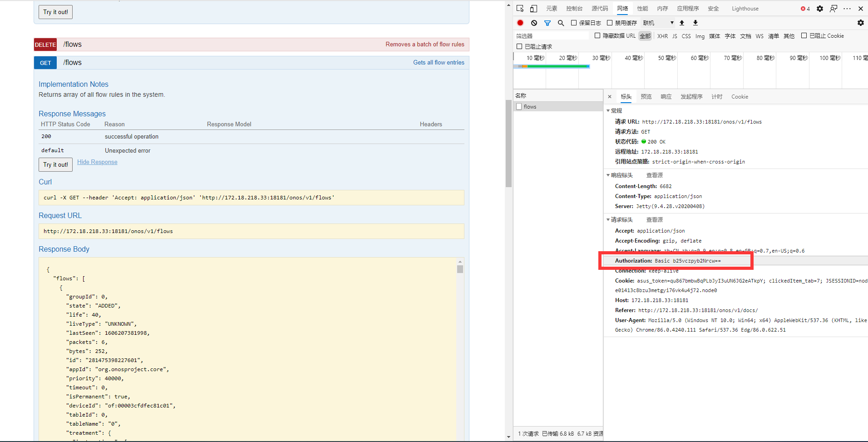Stop recording network log (red circle)
The width and height of the screenshot is (868, 442).
click(x=520, y=23)
